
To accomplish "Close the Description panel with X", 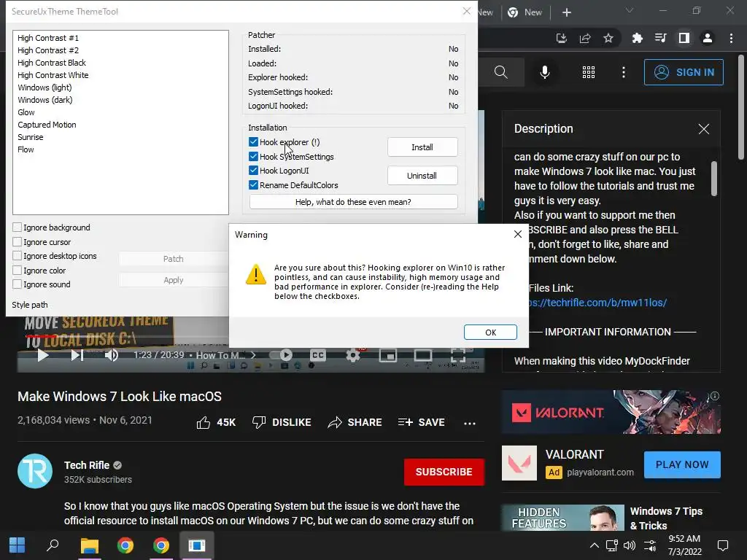I will [704, 129].
